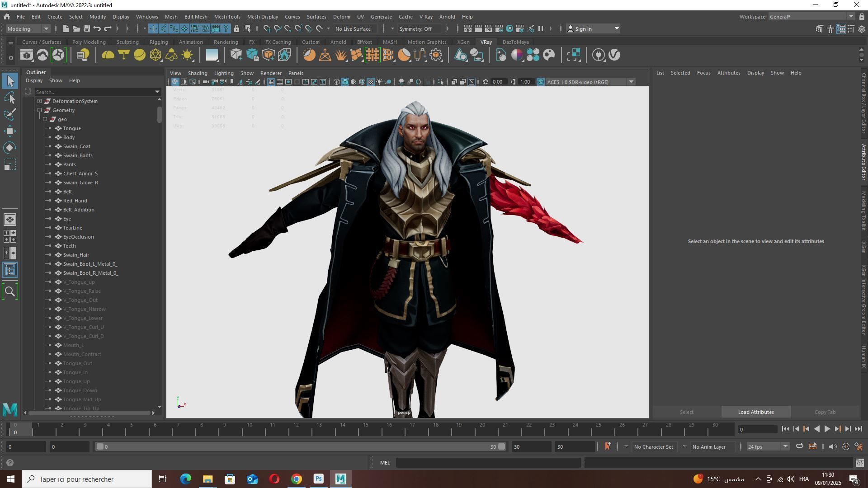Open the Outliner search filter dropdown arrow
This screenshot has height=488, width=868.
(157, 92)
